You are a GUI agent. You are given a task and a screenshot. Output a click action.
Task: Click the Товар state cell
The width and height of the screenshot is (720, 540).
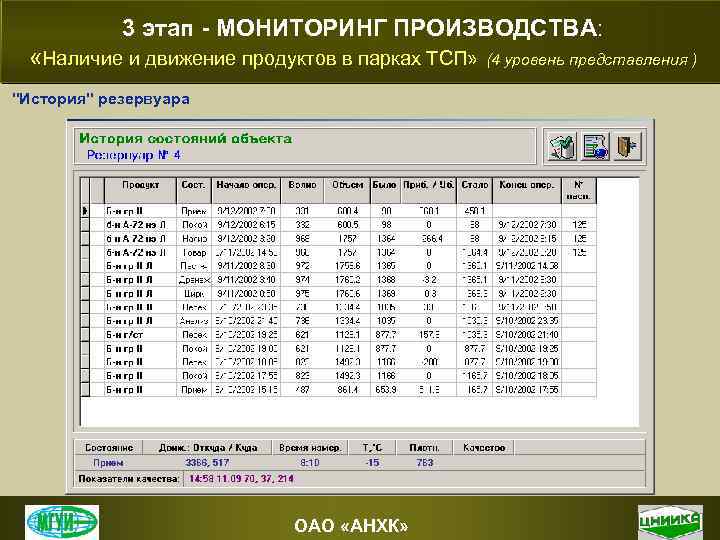click(x=194, y=252)
